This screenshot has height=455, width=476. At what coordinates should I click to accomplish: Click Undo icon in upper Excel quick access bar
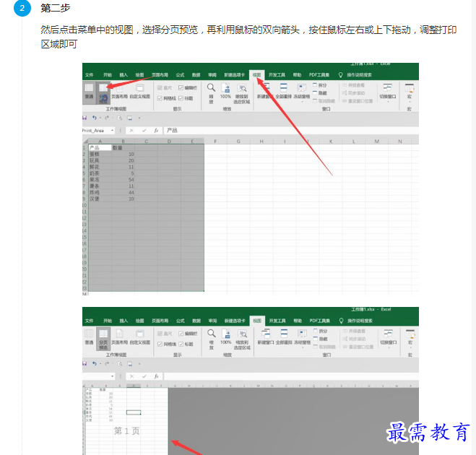click(x=95, y=118)
